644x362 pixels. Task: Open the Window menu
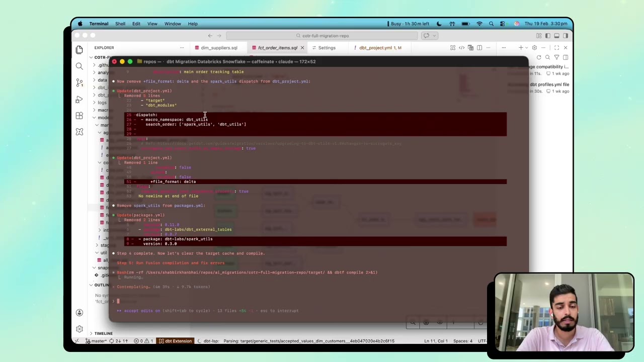173,24
